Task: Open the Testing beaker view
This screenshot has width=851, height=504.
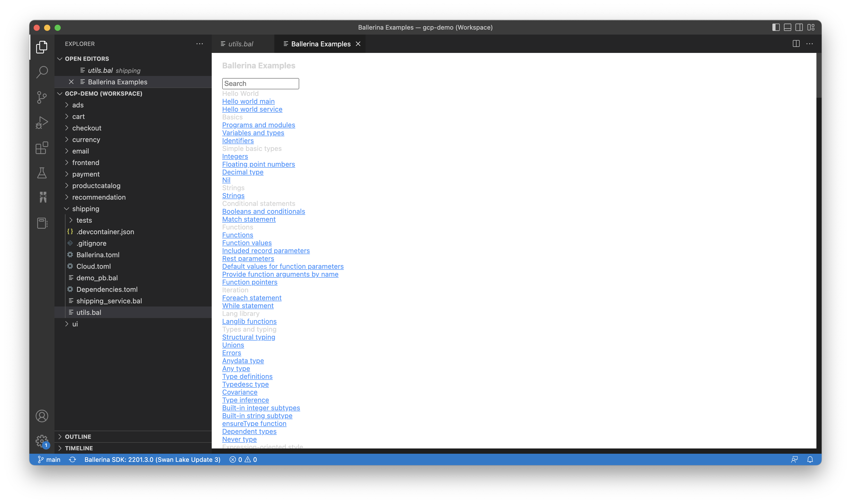Action: 41,173
